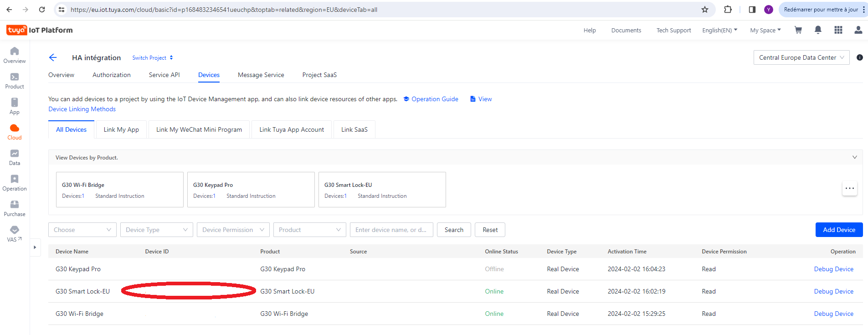Click the browser forward arrow
This screenshot has height=335, width=868.
[x=26, y=9]
